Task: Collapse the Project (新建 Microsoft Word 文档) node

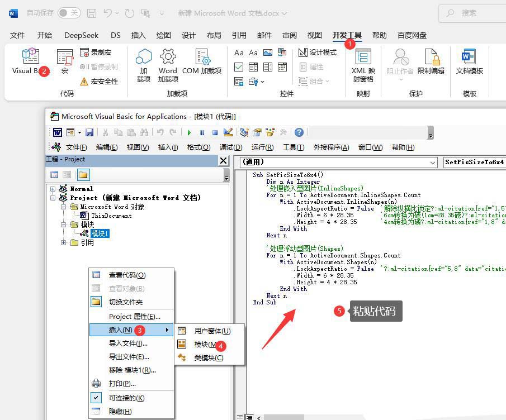Action: tap(53, 198)
